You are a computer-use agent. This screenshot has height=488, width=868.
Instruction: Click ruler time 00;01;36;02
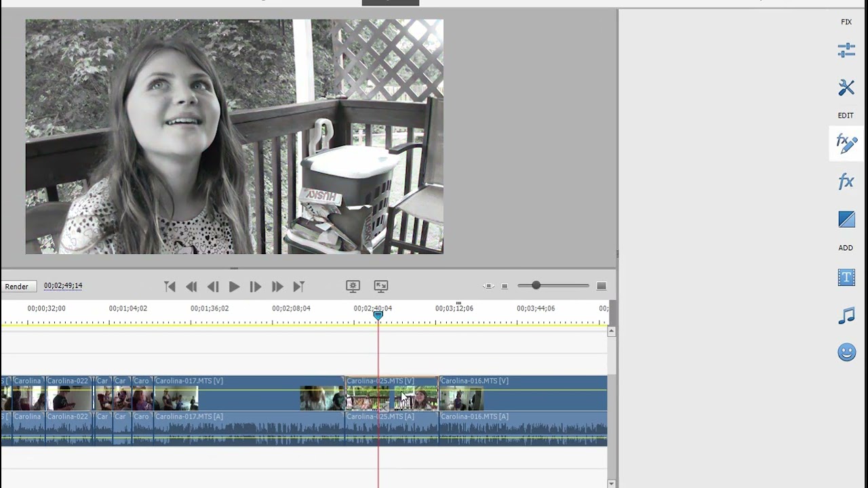click(210, 308)
